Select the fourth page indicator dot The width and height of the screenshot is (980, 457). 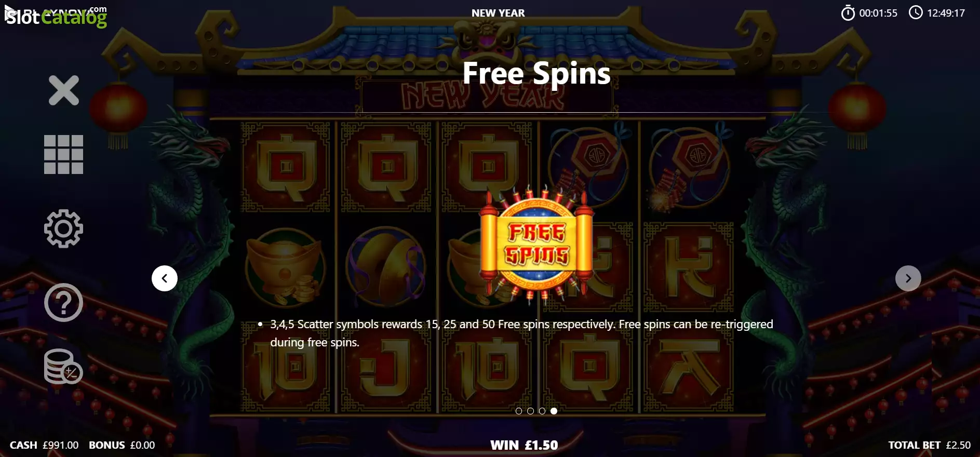click(x=554, y=411)
